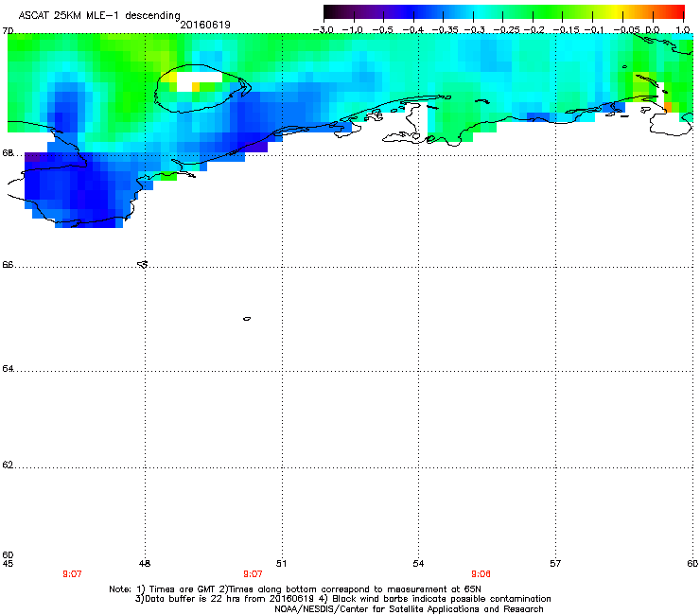Viewport: 700px width, 615px height.
Task: Click the red '9:07' stamp nearest longitude 51
Action: pyautogui.click(x=253, y=574)
